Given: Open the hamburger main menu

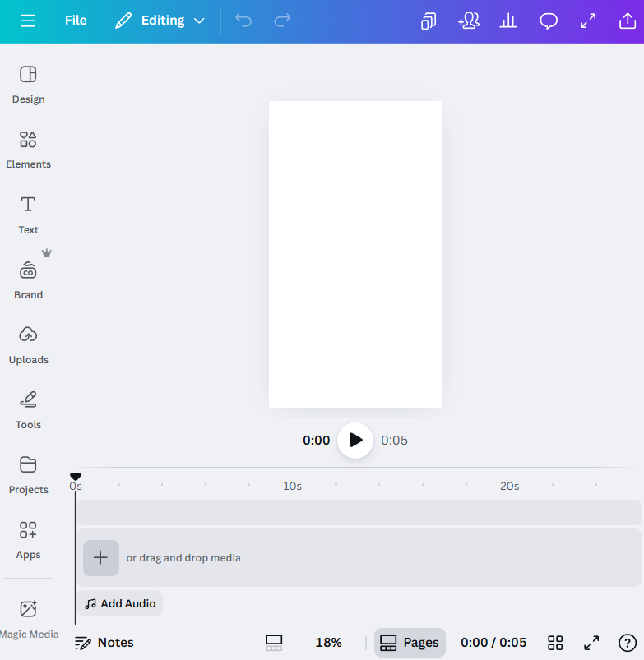Looking at the screenshot, I should 28,21.
